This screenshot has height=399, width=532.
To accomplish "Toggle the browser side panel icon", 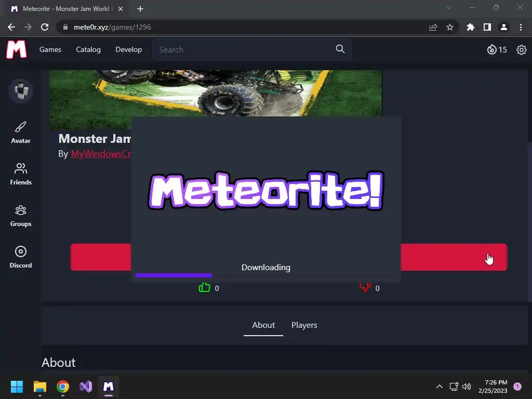I will [x=487, y=27].
